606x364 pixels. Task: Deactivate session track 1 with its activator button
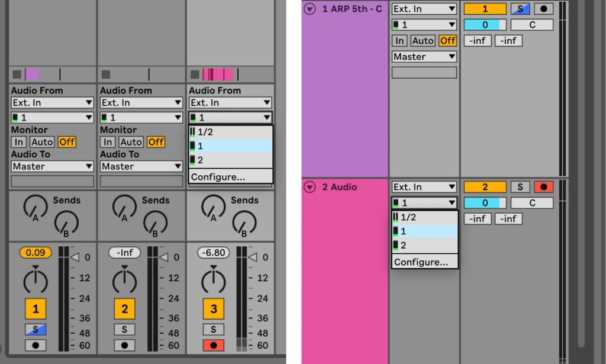tap(36, 309)
